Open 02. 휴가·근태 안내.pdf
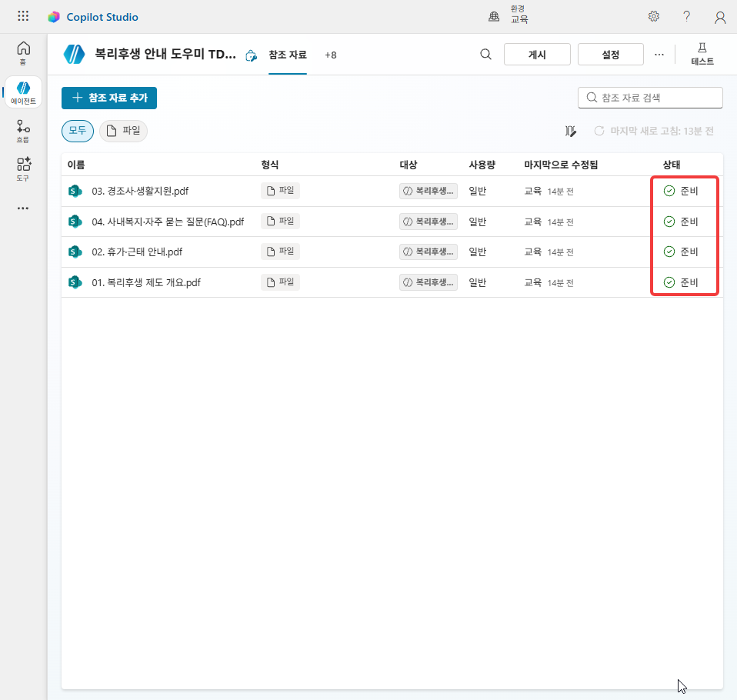This screenshot has width=737, height=700. tap(137, 252)
